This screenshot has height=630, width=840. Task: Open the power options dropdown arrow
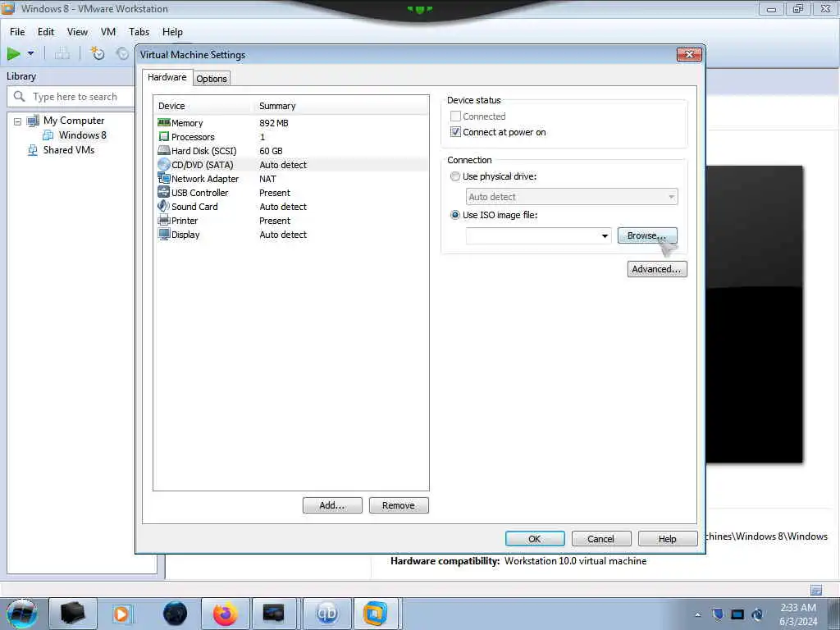pyautogui.click(x=31, y=53)
